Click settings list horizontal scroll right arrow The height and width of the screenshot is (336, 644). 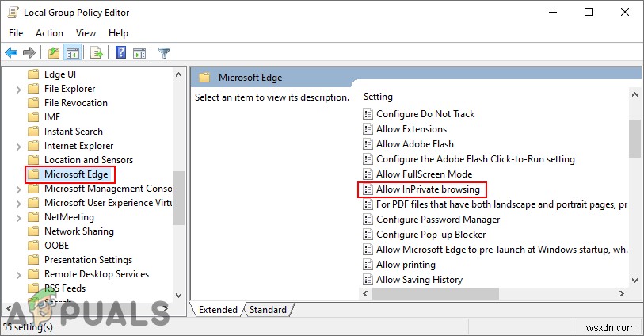pyautogui.click(x=621, y=293)
